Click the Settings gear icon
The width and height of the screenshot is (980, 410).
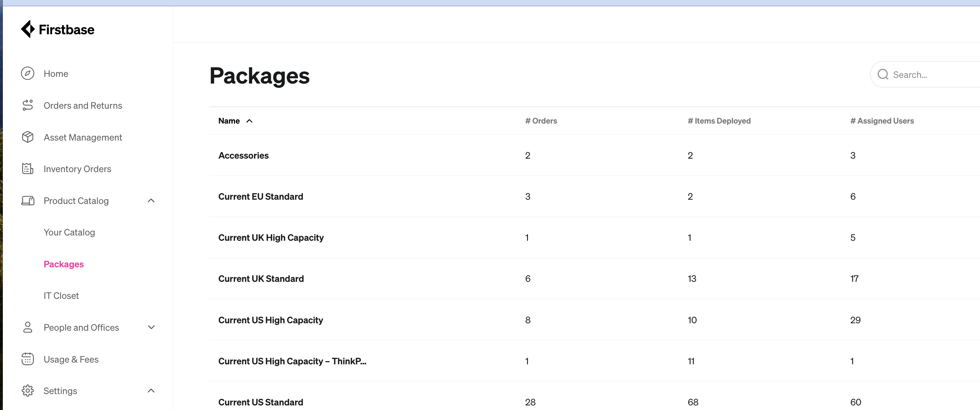(x=27, y=391)
